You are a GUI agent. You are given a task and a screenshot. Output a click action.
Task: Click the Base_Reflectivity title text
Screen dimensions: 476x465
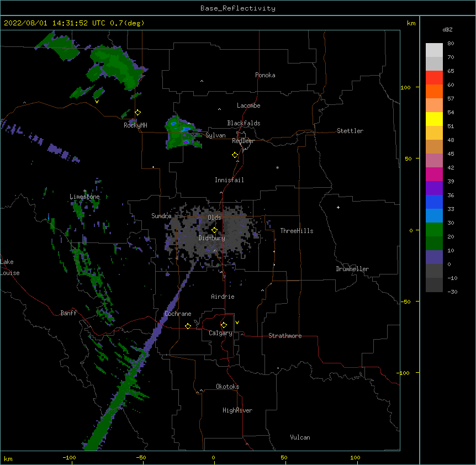(238, 8)
